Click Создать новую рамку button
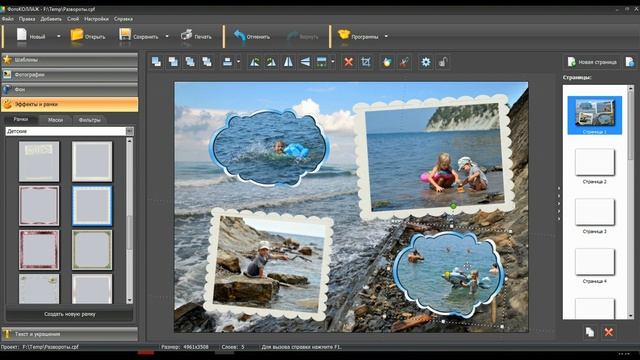 70,314
